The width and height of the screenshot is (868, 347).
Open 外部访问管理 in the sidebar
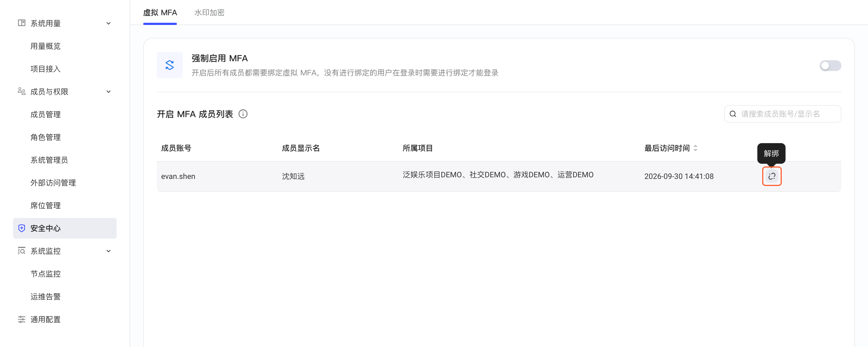[x=53, y=183]
